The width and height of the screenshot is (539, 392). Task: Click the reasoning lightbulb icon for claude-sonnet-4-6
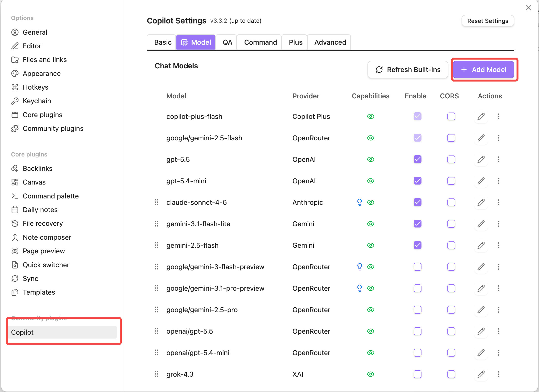[x=359, y=202]
